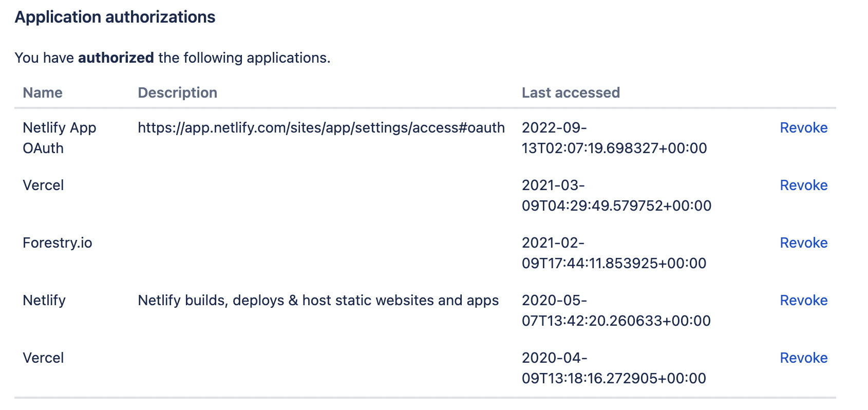Click the 2020-05-07 last accessed timestamp
The height and width of the screenshot is (410, 868).
point(616,310)
